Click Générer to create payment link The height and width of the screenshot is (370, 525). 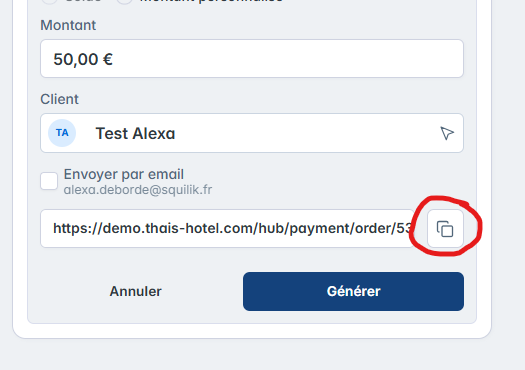(x=353, y=291)
